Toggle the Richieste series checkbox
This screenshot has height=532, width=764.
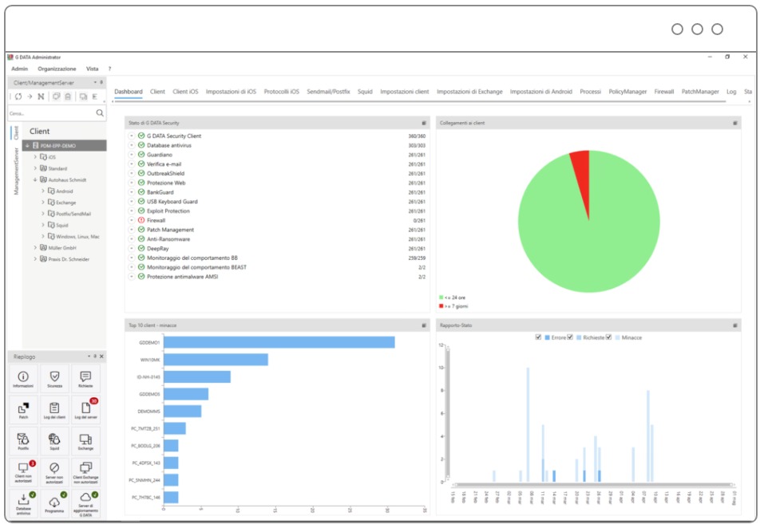[x=570, y=337]
